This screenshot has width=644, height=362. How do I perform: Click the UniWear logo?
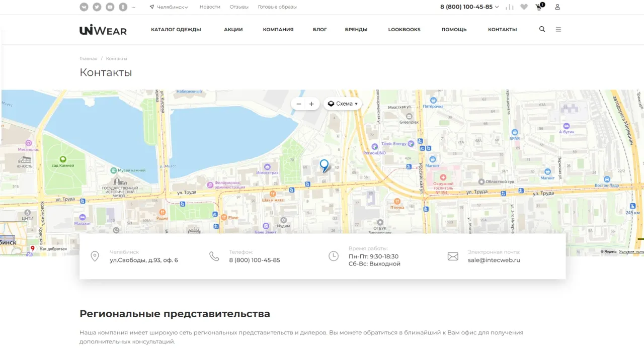click(103, 30)
